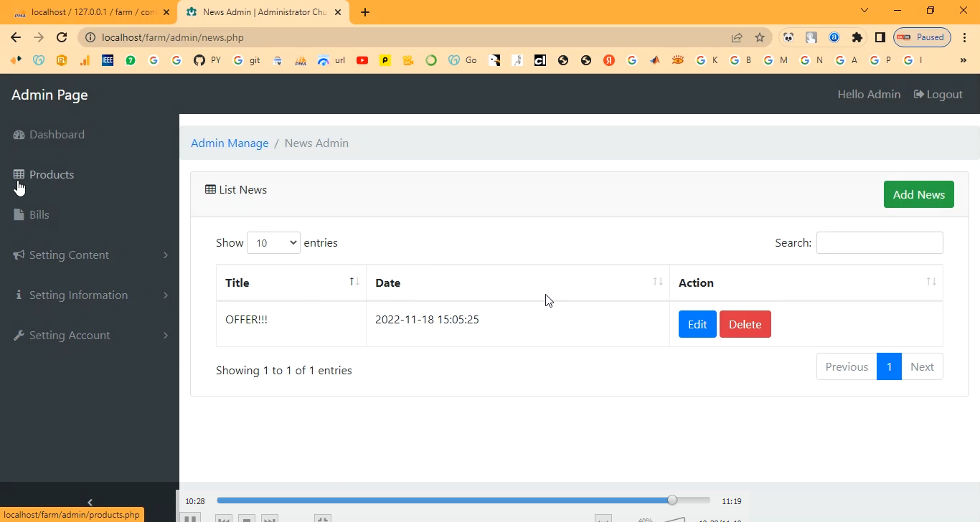Bookmark this page with the star icon
Viewport: 980px width, 522px height.
coord(760,38)
